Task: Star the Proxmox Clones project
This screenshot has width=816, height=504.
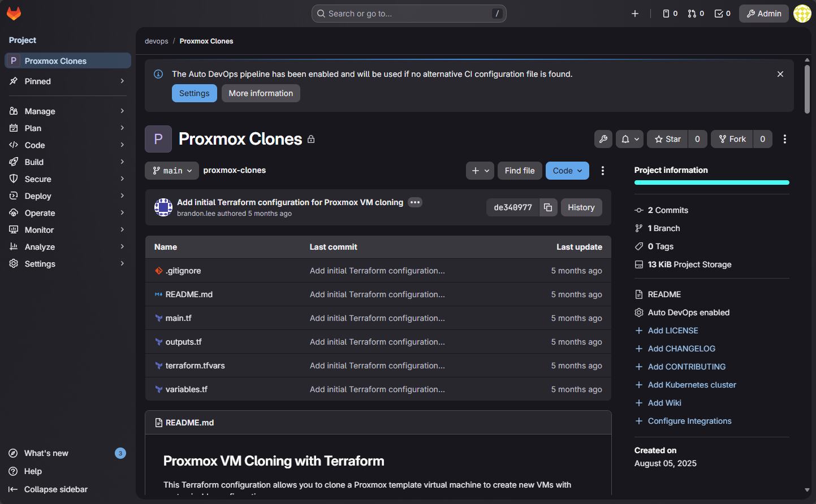Action: pyautogui.click(x=667, y=139)
